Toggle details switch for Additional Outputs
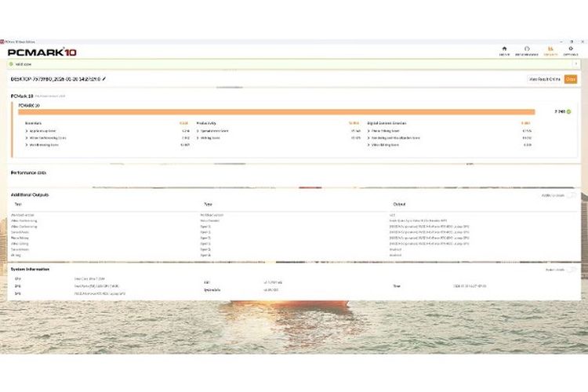The width and height of the screenshot is (588, 392). point(572,195)
